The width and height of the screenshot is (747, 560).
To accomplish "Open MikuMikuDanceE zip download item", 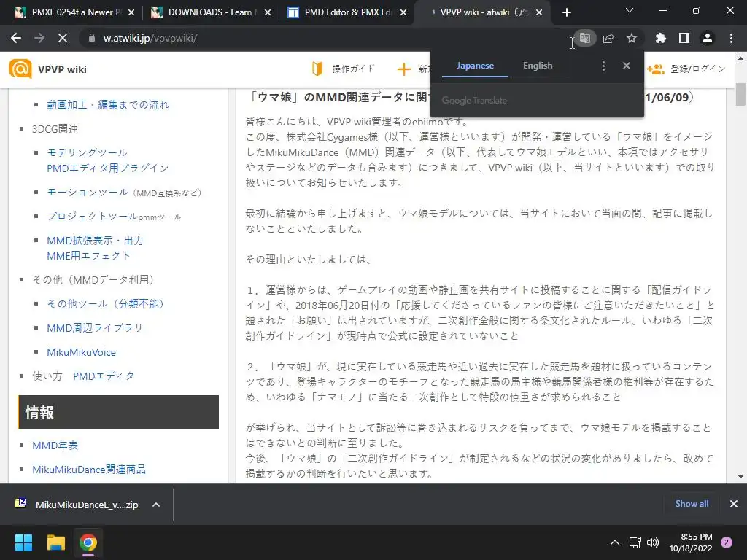I will pos(77,505).
